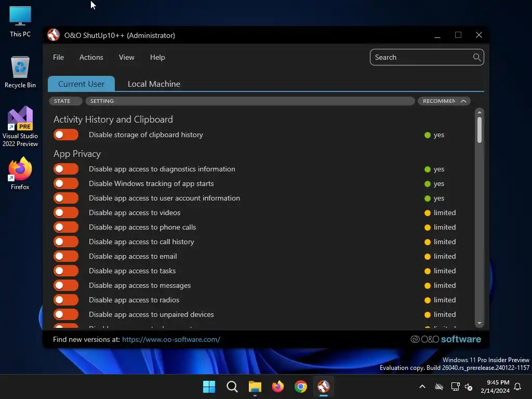Screen dimensions: 532x399
Task: Sort by the Recommended column header
Action: (x=444, y=101)
